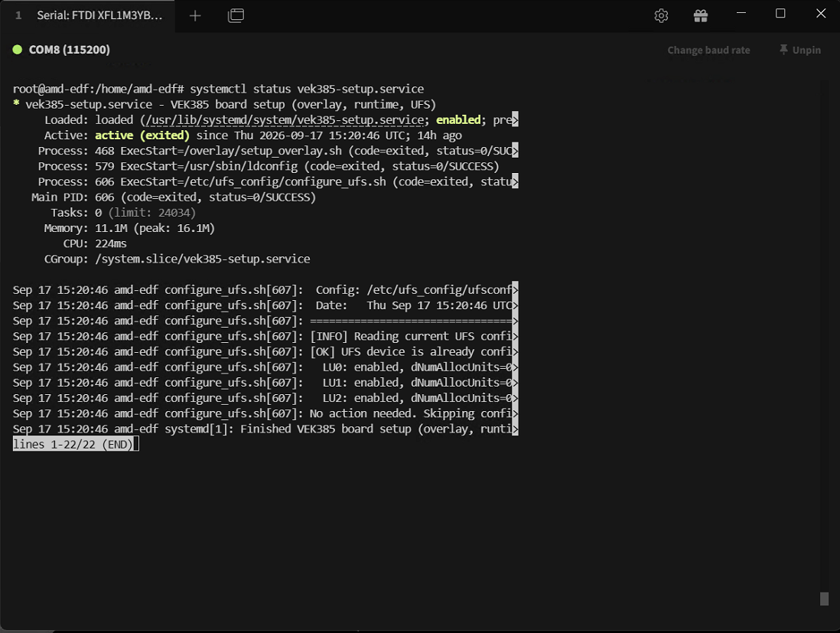Viewport: 840px width, 633px height.
Task: Open a new tab with plus icon
Action: (195, 15)
